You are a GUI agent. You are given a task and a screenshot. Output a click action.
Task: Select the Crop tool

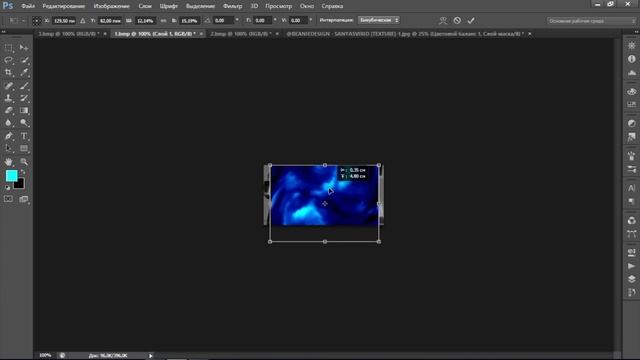tap(9, 72)
